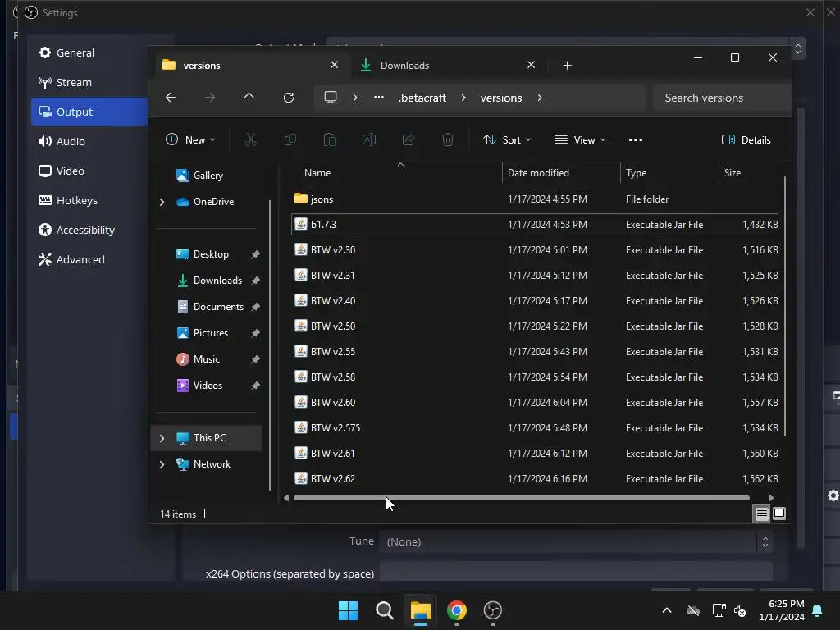The width and height of the screenshot is (840, 630).
Task: Click File Explorer icon on taskbar
Action: 421,610
